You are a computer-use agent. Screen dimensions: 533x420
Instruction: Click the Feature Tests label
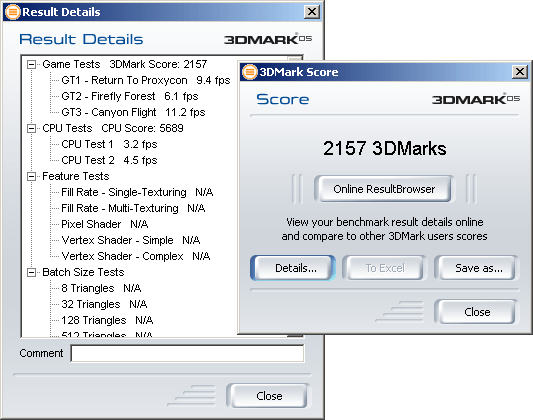(75, 176)
